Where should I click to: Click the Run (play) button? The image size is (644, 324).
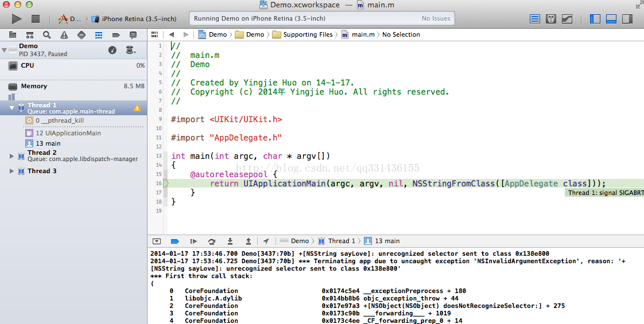[17, 19]
